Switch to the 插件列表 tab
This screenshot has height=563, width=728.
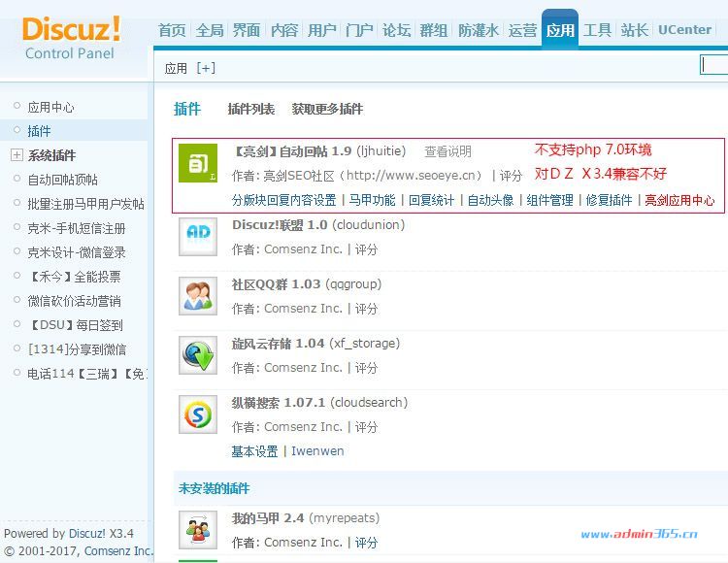pos(251,109)
